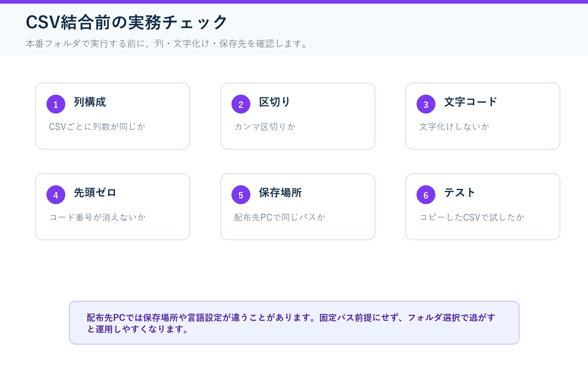This screenshot has height=377, width=588.
Task: Click the number 6 badge beside テスト
Action: click(426, 195)
